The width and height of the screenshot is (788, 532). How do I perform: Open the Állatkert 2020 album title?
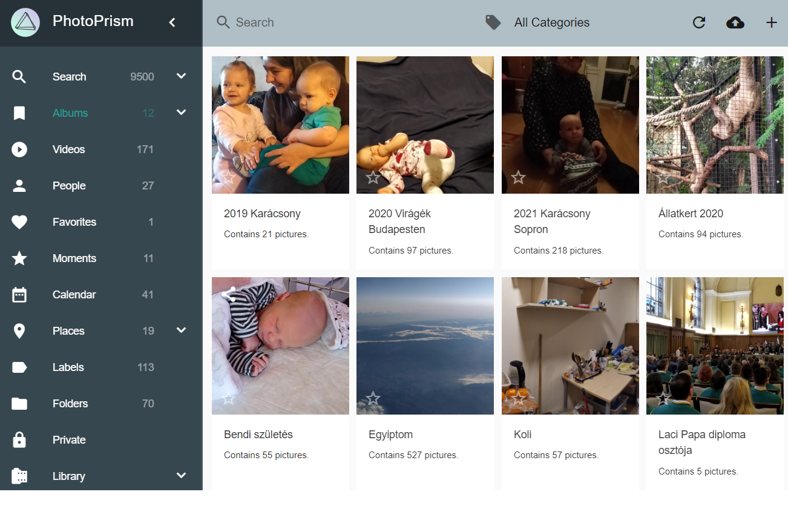coord(691,214)
